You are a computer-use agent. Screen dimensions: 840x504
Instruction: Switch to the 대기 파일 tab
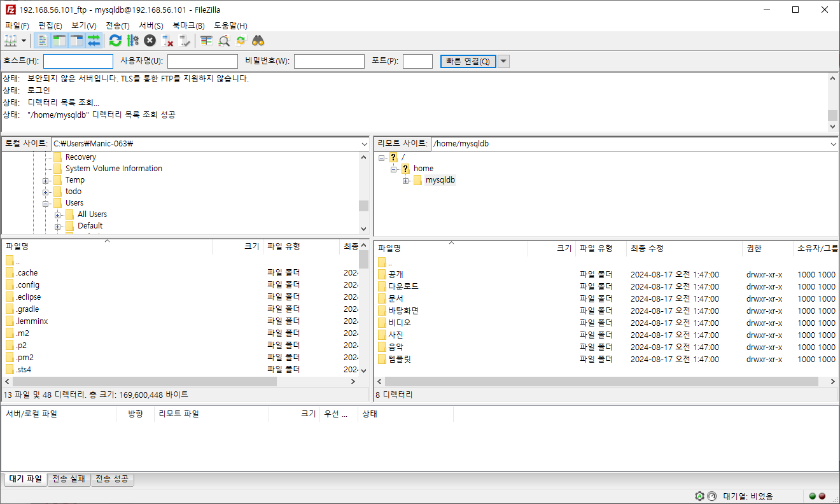coord(25,479)
